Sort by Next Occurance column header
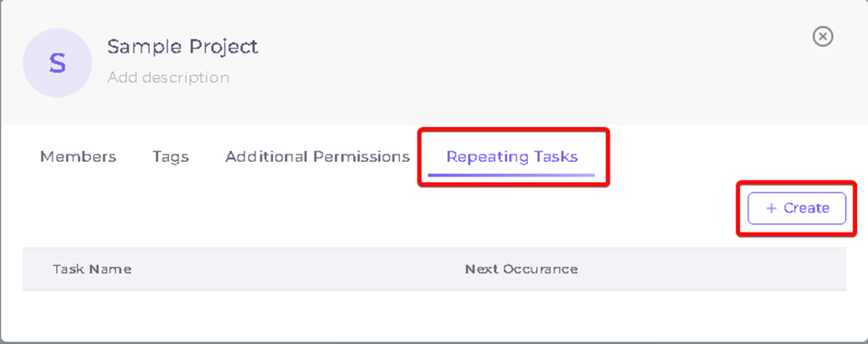Image resolution: width=868 pixels, height=344 pixels. (x=521, y=269)
